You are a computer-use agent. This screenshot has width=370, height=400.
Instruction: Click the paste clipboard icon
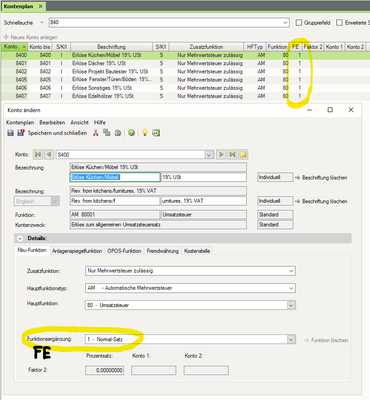click(x=118, y=133)
